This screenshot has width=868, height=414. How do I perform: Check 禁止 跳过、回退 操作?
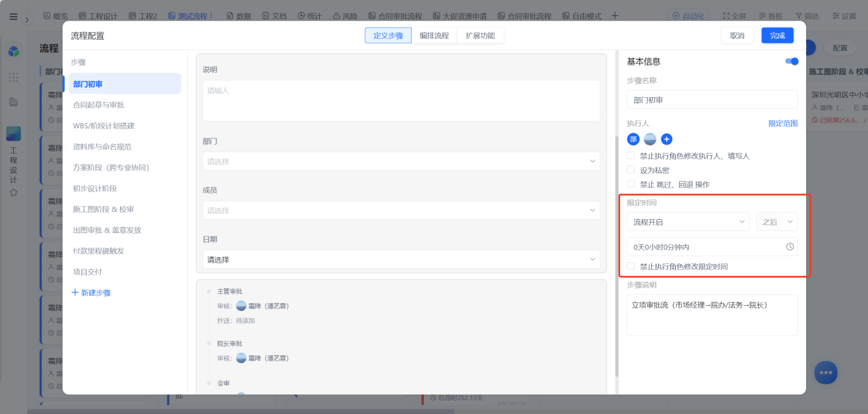[x=631, y=184]
